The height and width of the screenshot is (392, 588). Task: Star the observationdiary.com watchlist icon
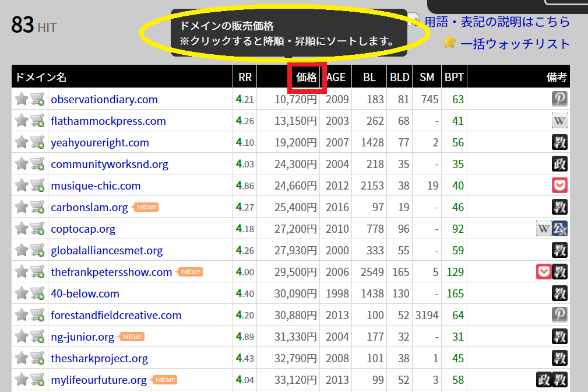tap(22, 99)
